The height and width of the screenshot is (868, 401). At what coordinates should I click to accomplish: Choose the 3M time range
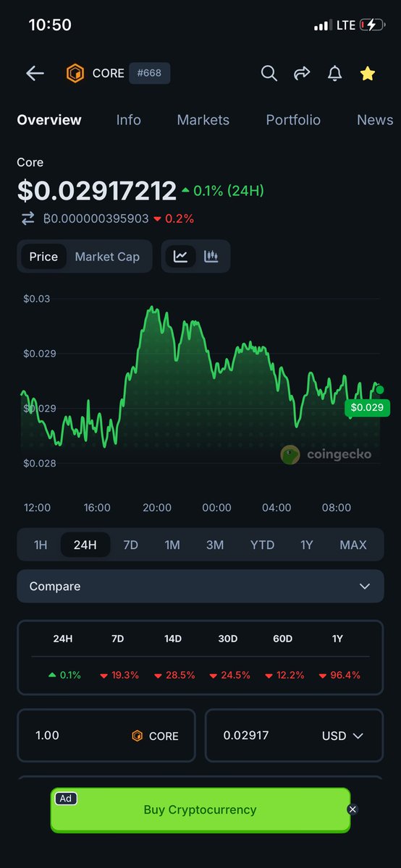point(215,545)
